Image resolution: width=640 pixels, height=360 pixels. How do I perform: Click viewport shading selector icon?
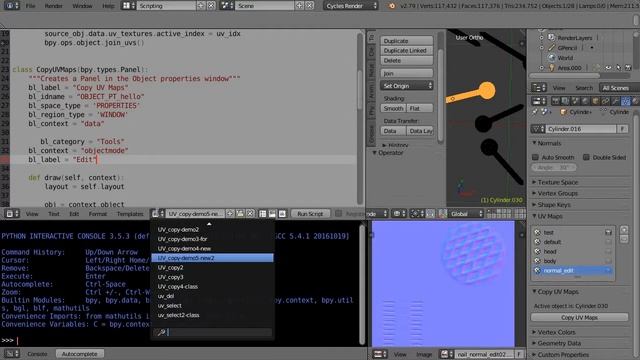398,213
